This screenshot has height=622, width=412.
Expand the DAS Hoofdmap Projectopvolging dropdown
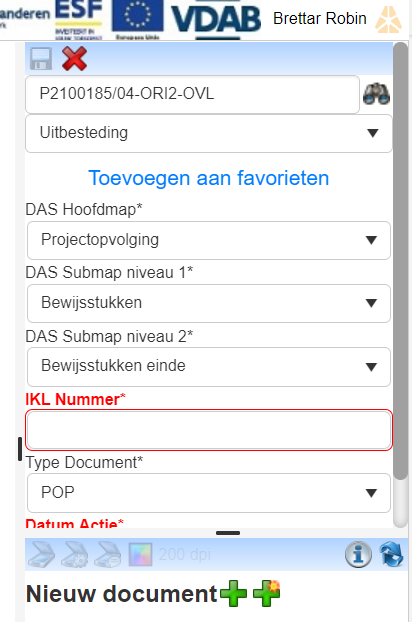(x=209, y=240)
